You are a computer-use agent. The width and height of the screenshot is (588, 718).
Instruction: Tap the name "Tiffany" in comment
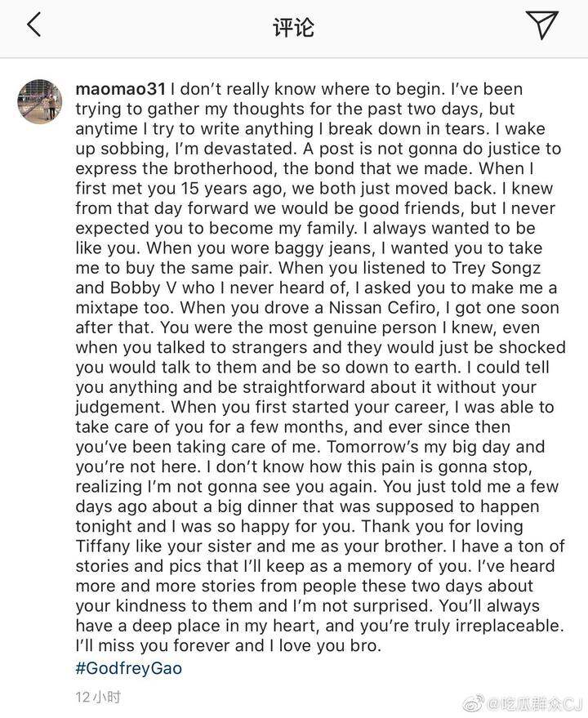[x=105, y=546]
